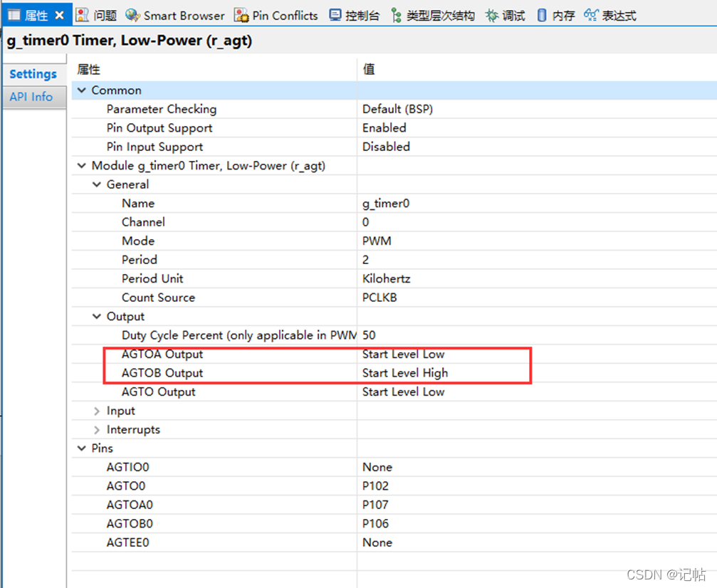
Task: Change Pin Input Support value Disabled
Action: 386,147
